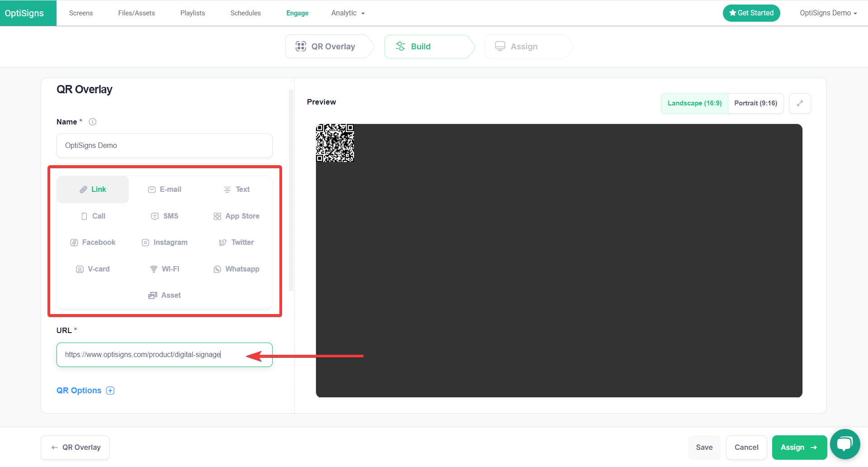Switch preview to Portrait (9:16)

[755, 103]
